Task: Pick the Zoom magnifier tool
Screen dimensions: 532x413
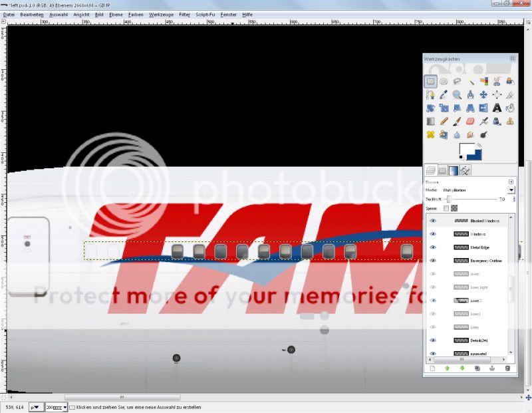Action: [457, 95]
